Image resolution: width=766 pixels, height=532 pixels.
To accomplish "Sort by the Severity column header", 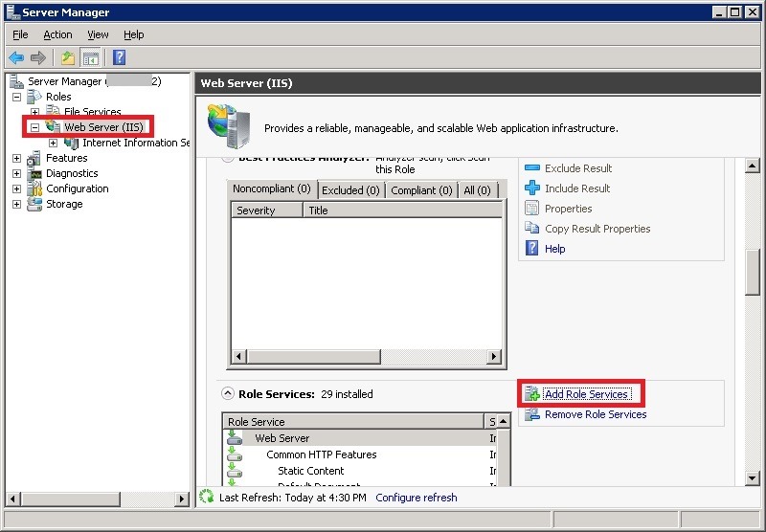I will (x=267, y=211).
